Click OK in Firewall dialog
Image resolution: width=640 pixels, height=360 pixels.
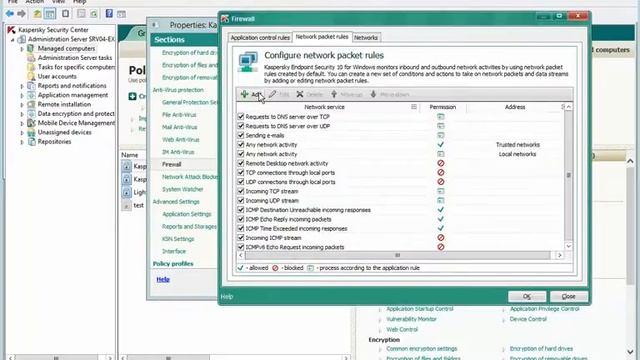[527, 296]
